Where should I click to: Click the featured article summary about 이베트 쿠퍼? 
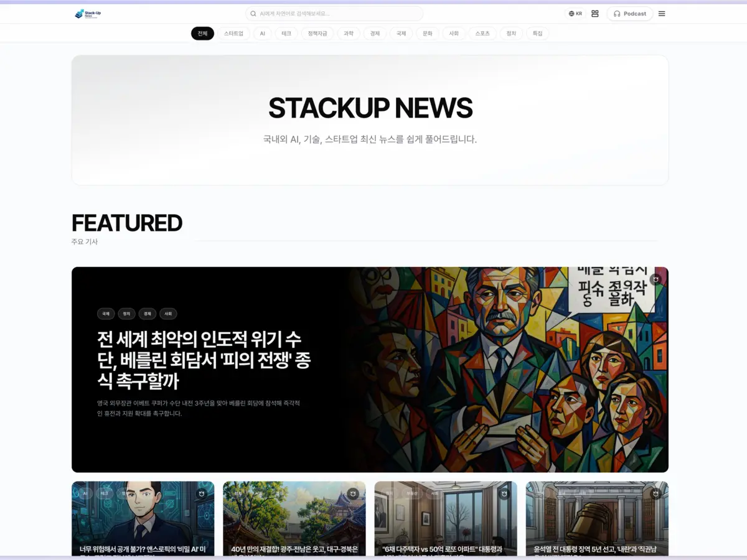(199, 408)
